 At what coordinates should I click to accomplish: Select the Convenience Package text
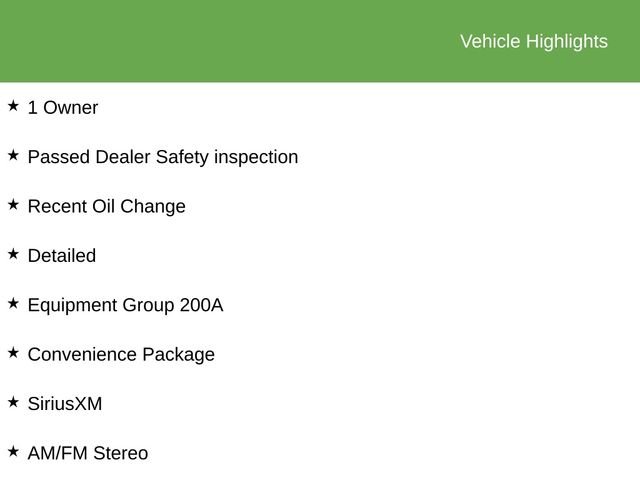coord(121,354)
